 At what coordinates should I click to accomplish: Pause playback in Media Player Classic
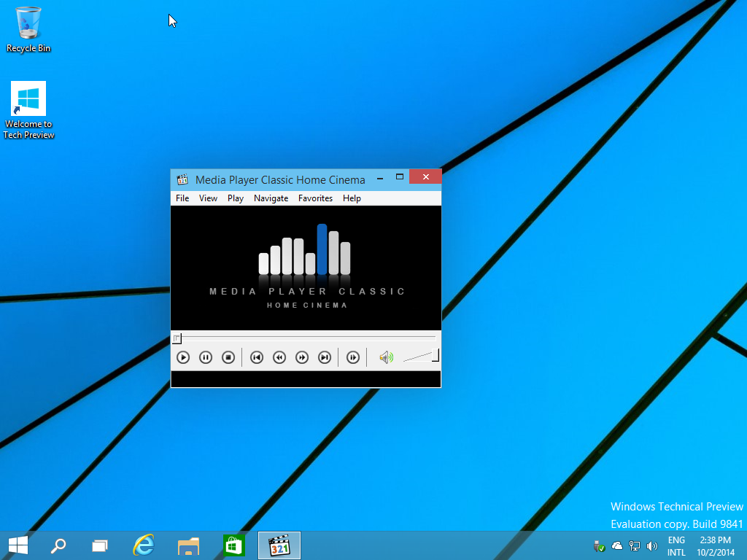(x=206, y=357)
